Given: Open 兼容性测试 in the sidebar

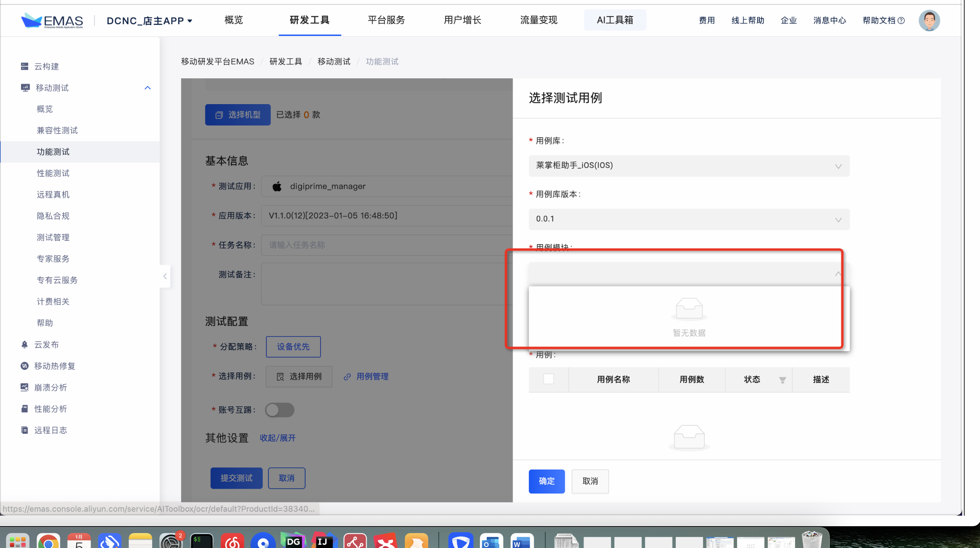Looking at the screenshot, I should coord(57,130).
